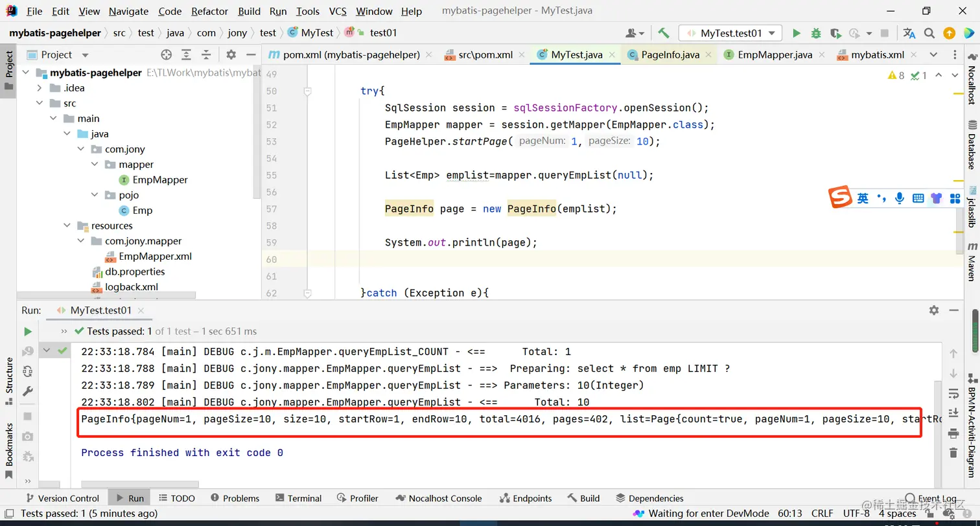Viewport: 980px width, 526px height.
Task: Click the CRLF line separator indicator
Action: point(822,513)
